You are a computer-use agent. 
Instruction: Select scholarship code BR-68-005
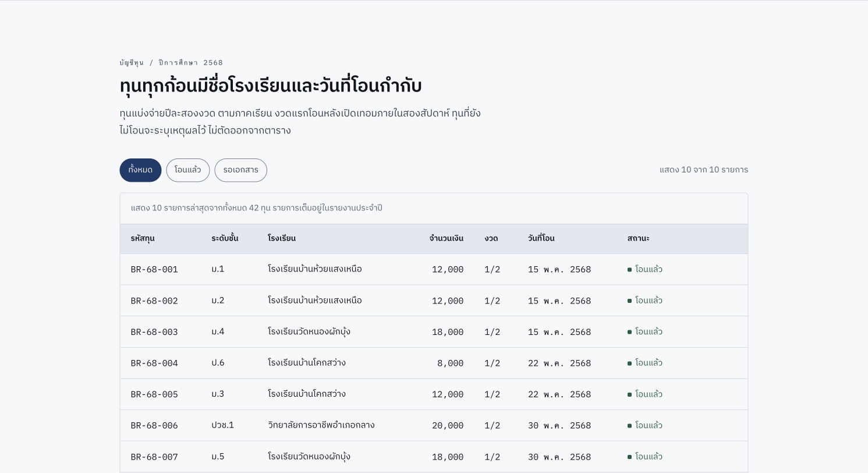tap(154, 394)
